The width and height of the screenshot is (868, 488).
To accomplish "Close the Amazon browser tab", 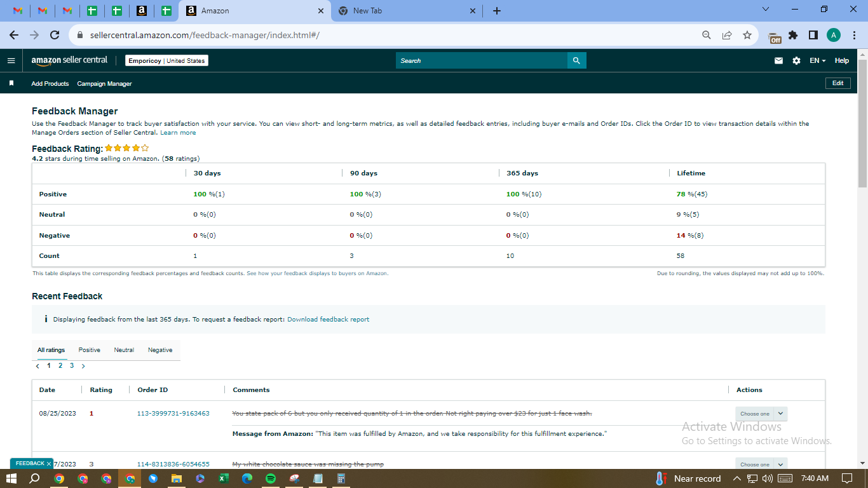I will coord(320,11).
